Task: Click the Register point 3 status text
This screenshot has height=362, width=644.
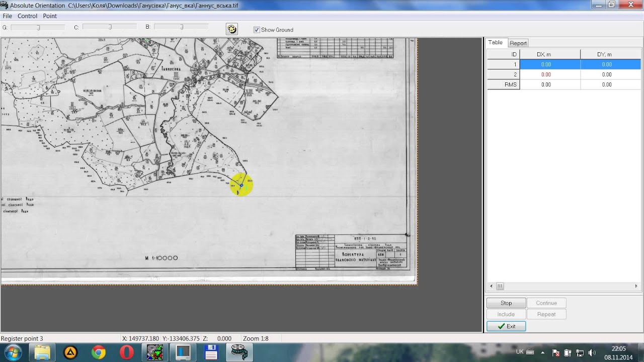Action: pos(22,339)
